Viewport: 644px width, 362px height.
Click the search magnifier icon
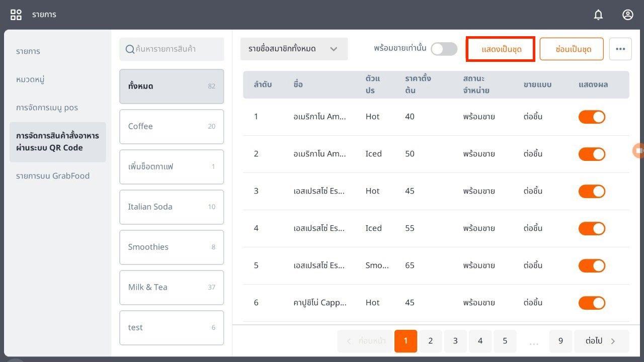point(130,49)
